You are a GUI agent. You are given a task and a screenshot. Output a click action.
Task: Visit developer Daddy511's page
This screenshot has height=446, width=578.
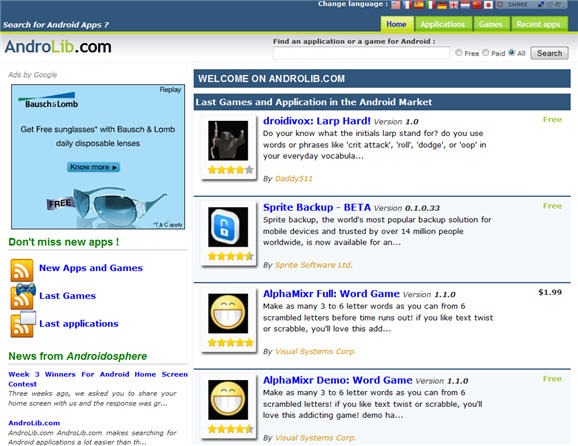click(x=293, y=179)
